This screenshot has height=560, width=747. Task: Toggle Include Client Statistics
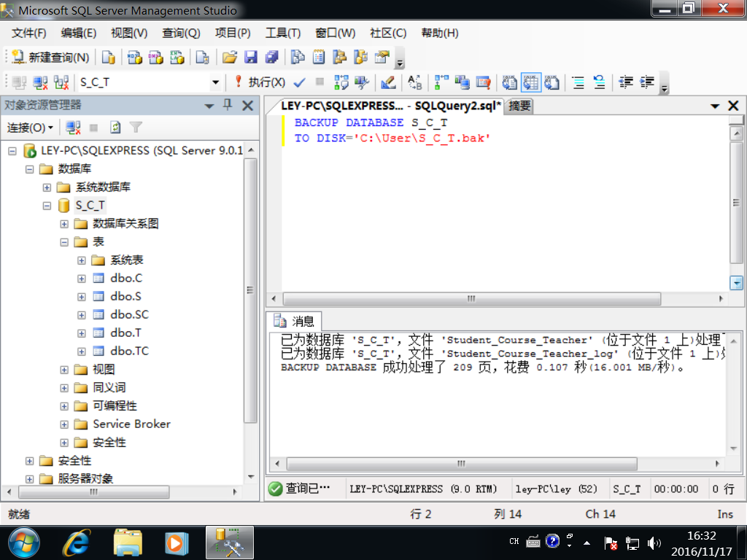(462, 82)
